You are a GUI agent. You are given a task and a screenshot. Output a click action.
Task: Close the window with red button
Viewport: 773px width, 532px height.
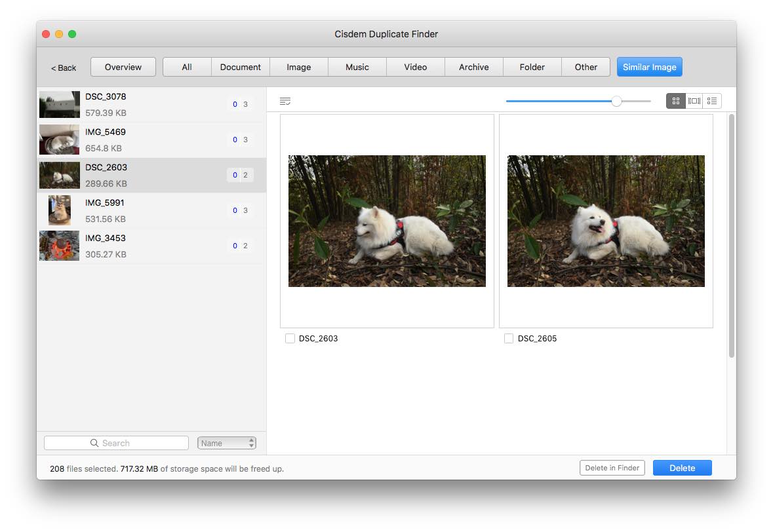tap(46, 34)
